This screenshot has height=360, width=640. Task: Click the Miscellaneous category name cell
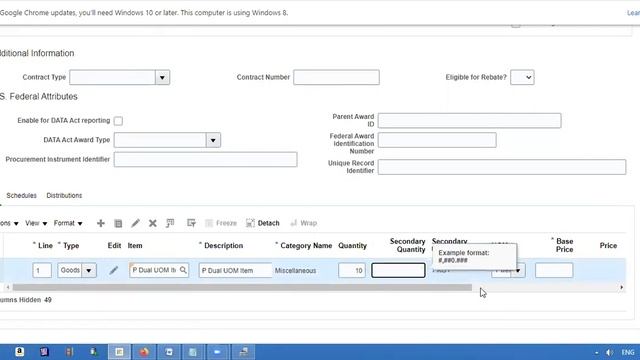296,271
